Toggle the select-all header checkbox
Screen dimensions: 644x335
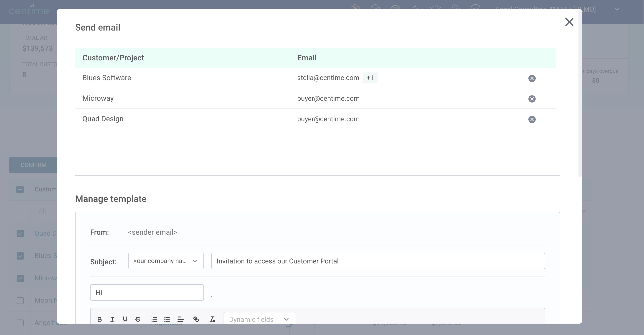(20, 190)
